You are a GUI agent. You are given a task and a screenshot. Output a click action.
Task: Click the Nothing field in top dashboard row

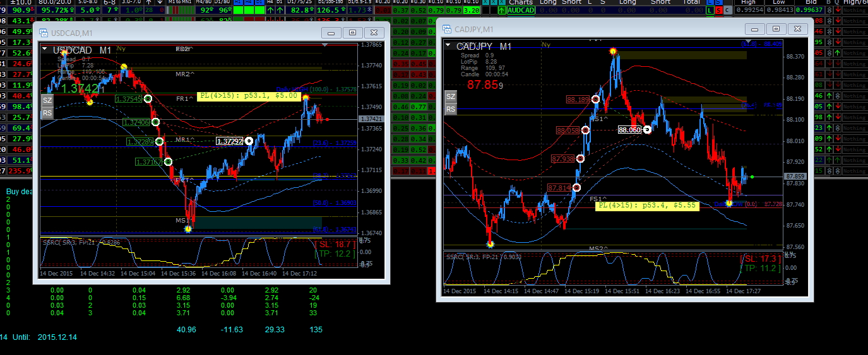tap(855, 10)
